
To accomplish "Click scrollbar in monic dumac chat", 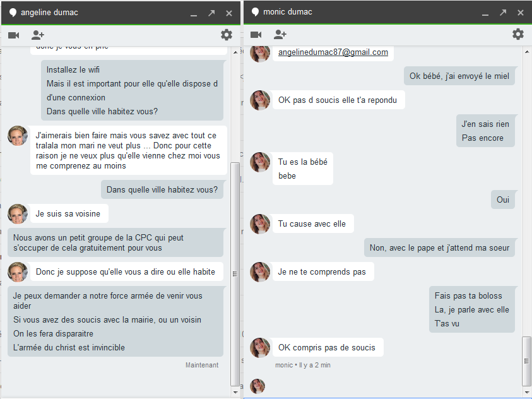I will (x=527, y=360).
